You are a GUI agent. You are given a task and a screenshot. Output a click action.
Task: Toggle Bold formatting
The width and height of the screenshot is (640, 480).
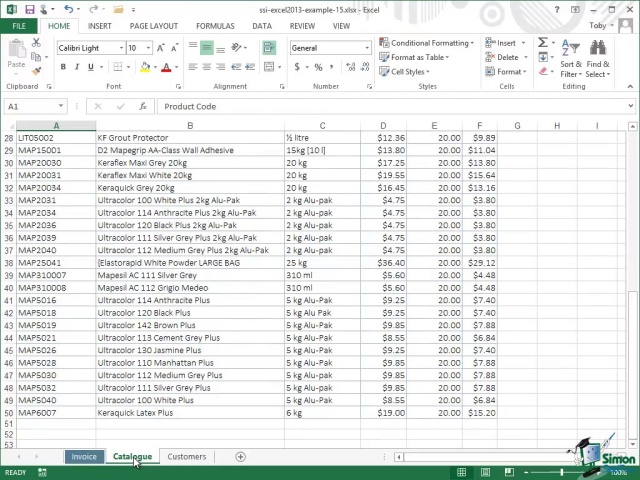pos(63,67)
